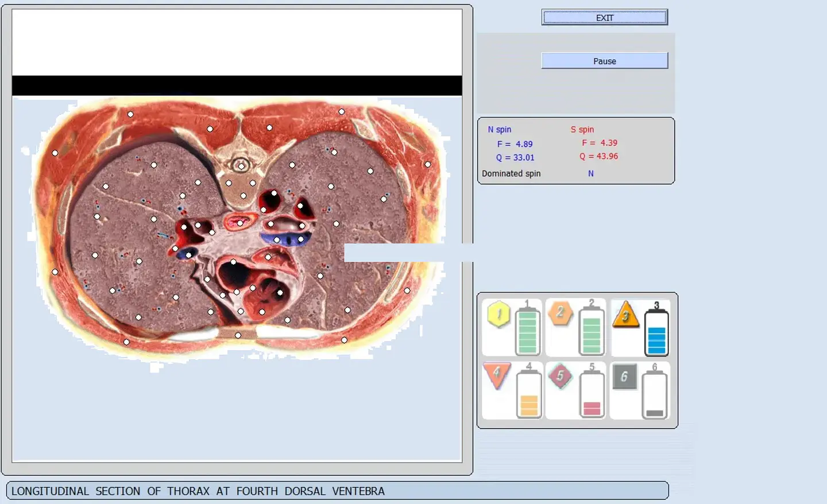Image resolution: width=827 pixels, height=504 pixels.
Task: Select the gray square level 6 icon
Action: (x=624, y=377)
